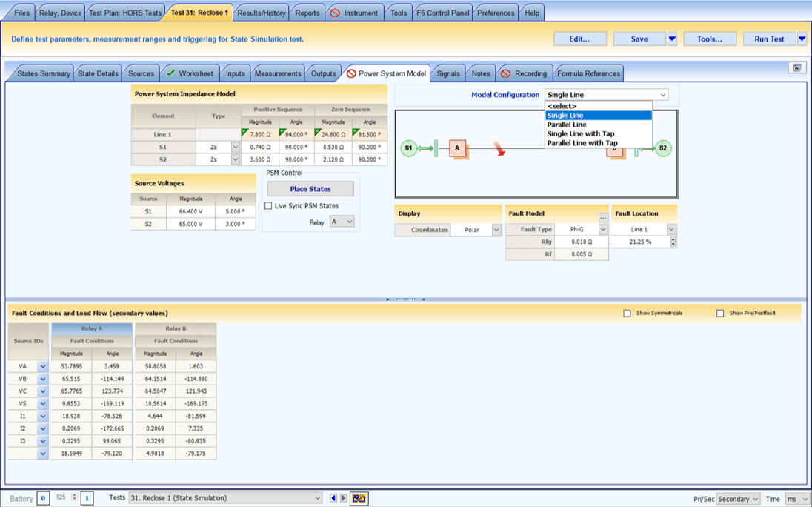Viewport: 812px width, 507px height.
Task: Open the Run Test dropdown arrow
Action: coord(802,39)
